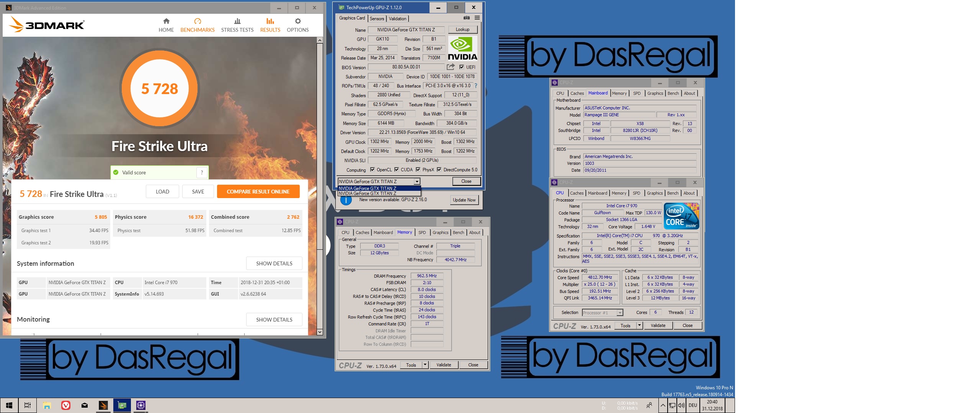Collapse the GPU selection dropdown in GPU-Z
Screen dimensions: 980x413
(417, 182)
